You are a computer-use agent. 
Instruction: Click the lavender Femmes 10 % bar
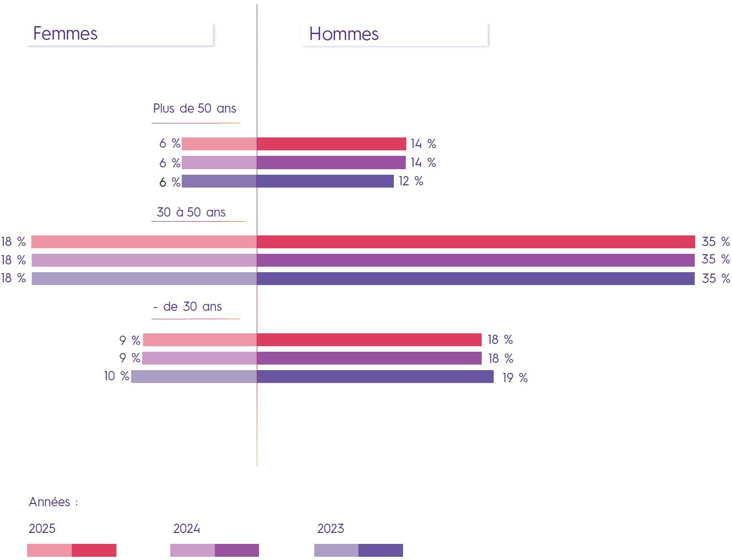tap(194, 377)
